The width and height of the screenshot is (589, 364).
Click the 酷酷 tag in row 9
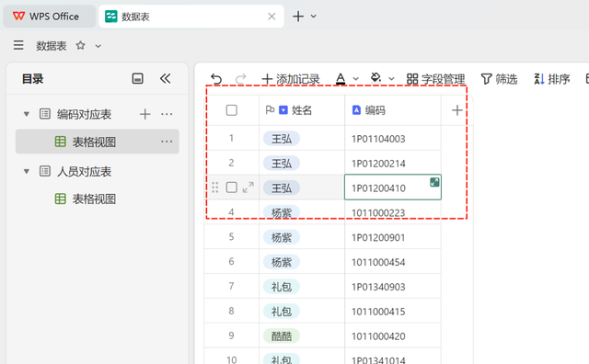tap(282, 336)
